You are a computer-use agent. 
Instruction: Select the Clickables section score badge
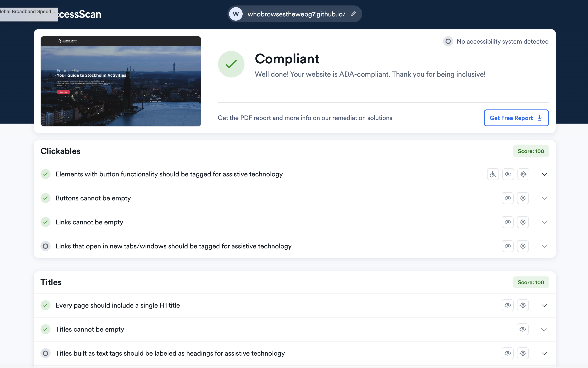click(x=531, y=151)
